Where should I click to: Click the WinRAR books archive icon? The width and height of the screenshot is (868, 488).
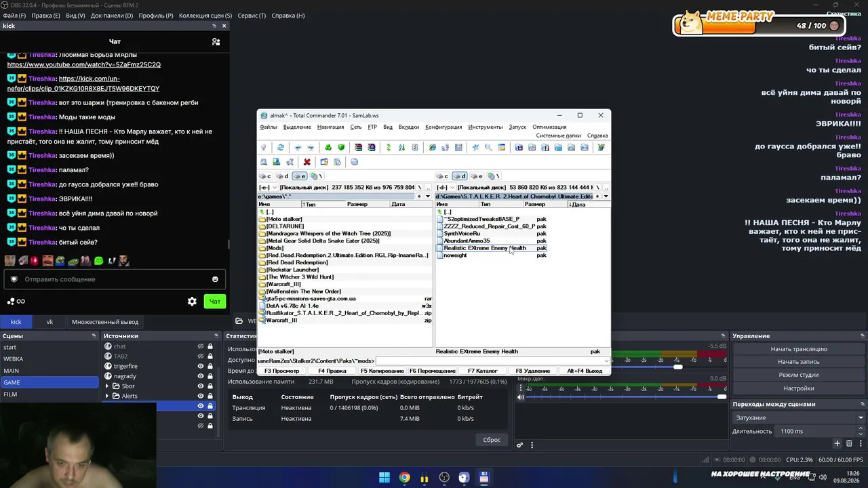point(359,147)
